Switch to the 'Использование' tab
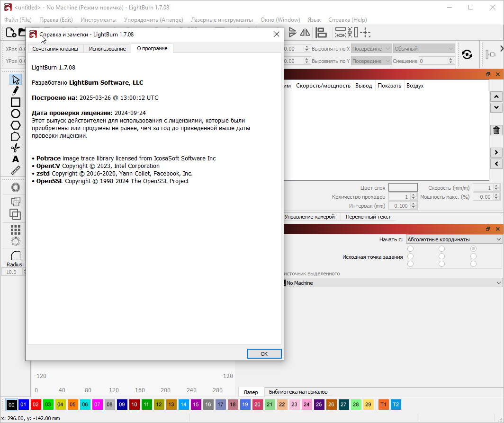 click(108, 49)
